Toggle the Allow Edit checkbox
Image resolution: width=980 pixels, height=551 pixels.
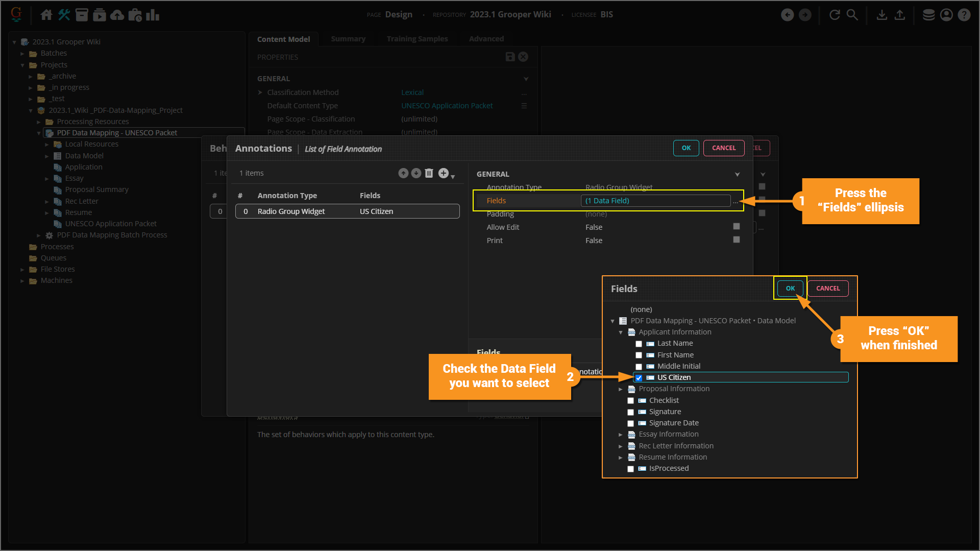736,227
